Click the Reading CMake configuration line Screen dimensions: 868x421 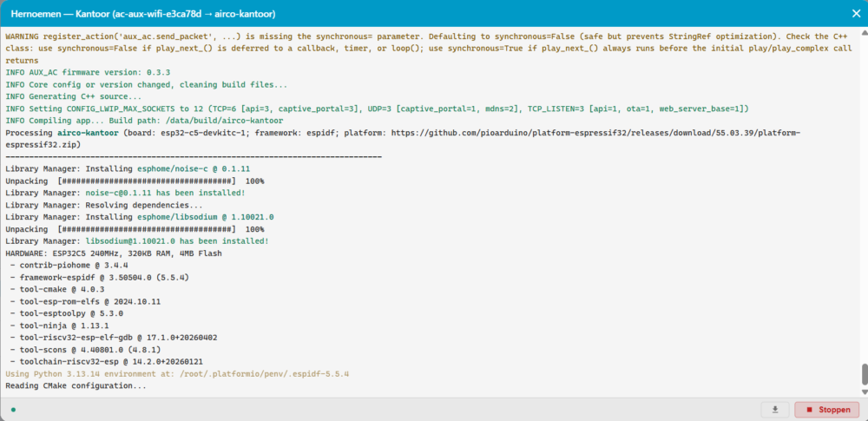tap(76, 386)
